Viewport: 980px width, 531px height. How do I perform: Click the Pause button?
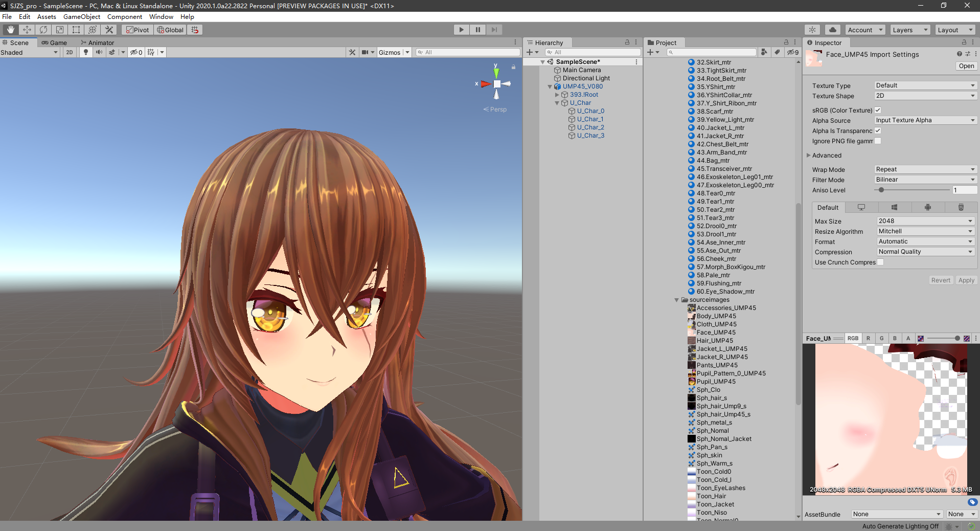pos(477,30)
